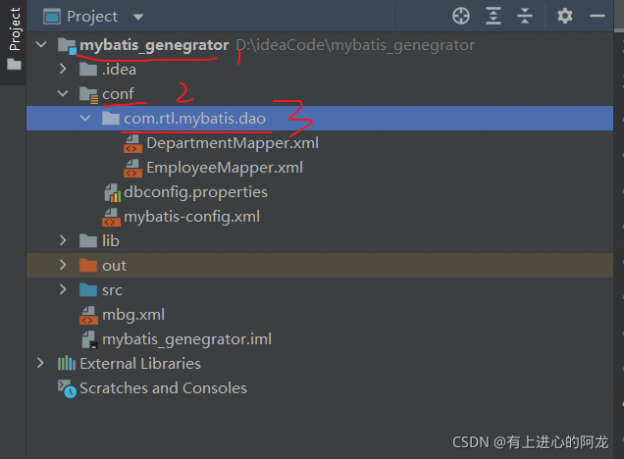
Task: Open the Project view dropdown
Action: 138,17
